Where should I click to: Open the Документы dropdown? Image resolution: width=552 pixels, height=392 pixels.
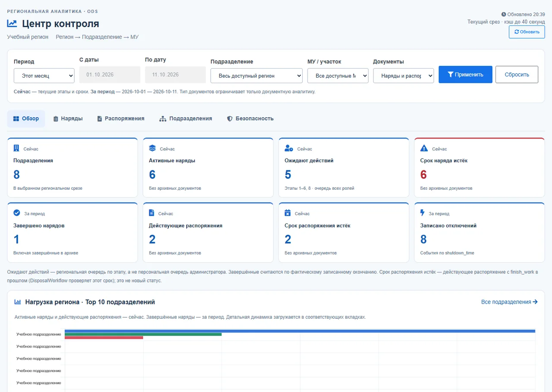click(403, 75)
